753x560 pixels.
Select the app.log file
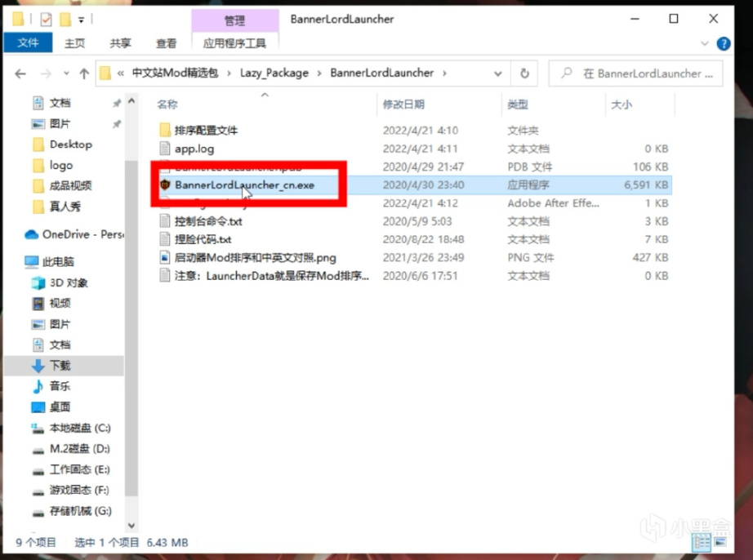click(x=194, y=149)
